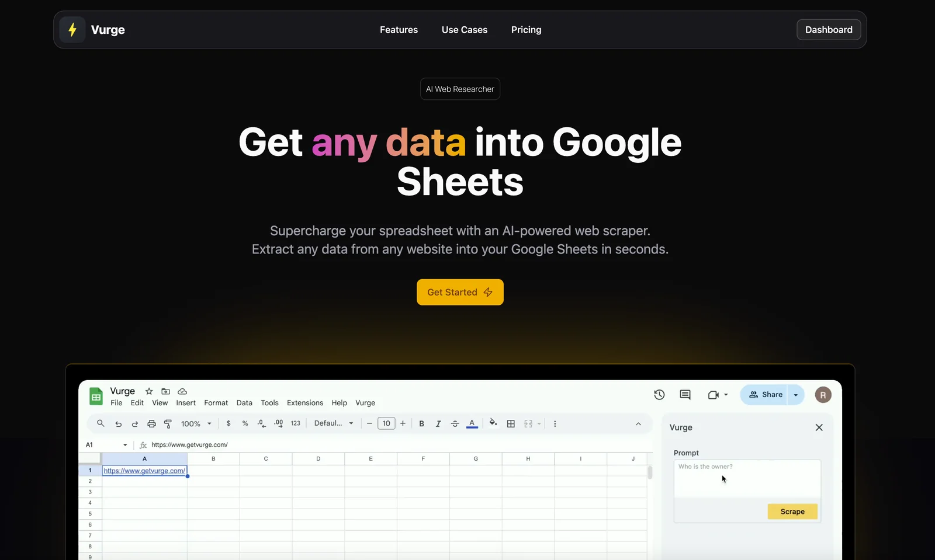935x560 pixels.
Task: Toggle bold formatting
Action: (421, 424)
